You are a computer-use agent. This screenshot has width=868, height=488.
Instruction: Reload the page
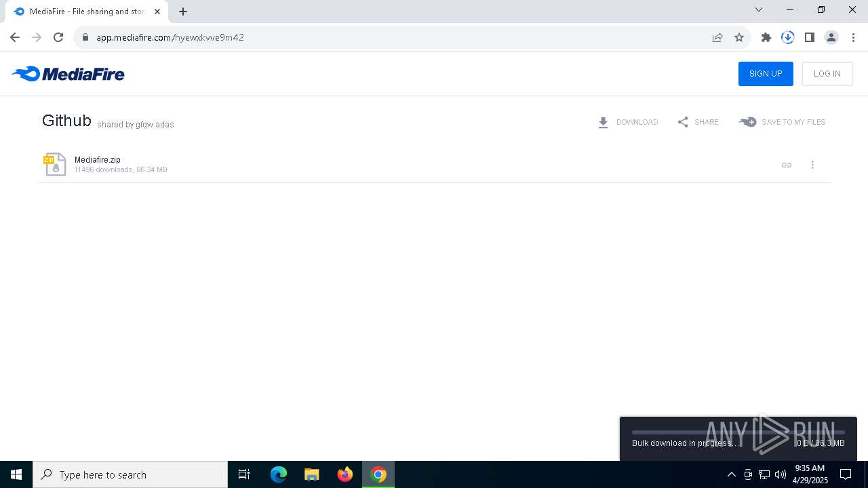(58, 37)
